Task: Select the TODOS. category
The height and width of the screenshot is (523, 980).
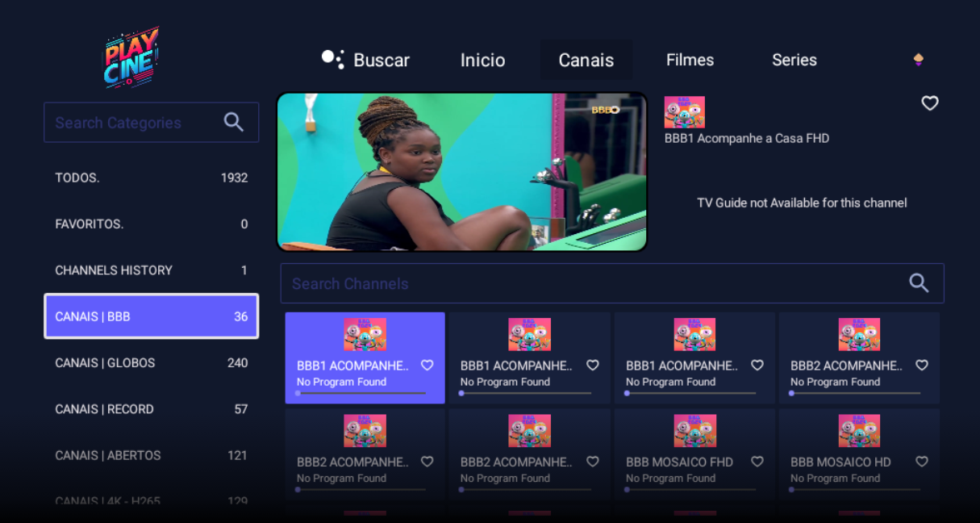Action: click(x=151, y=178)
